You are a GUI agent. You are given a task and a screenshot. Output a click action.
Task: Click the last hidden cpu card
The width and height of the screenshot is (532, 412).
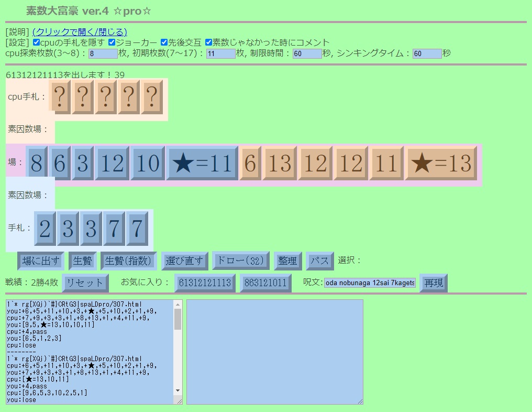[x=152, y=97]
